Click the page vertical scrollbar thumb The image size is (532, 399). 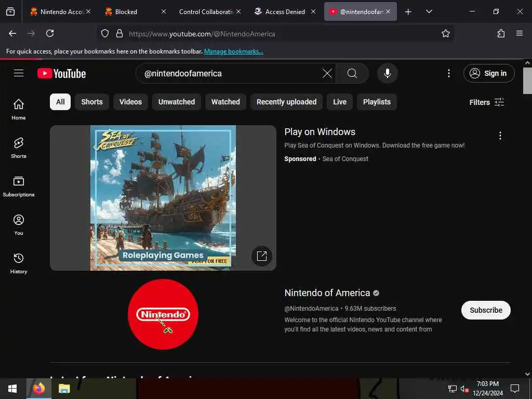pos(527,81)
